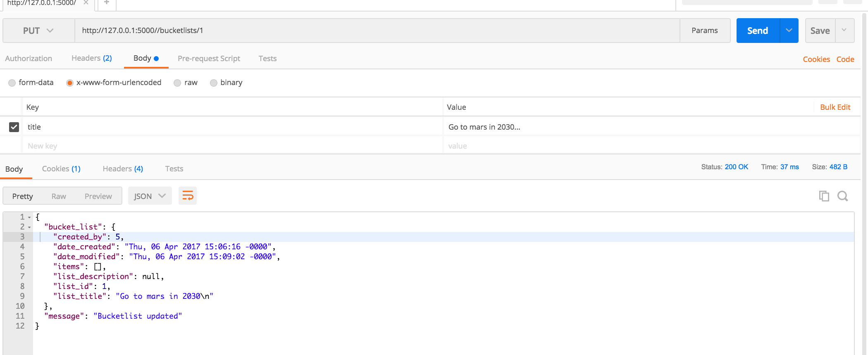The image size is (868, 355).
Task: Click Value column header
Action: (456, 107)
